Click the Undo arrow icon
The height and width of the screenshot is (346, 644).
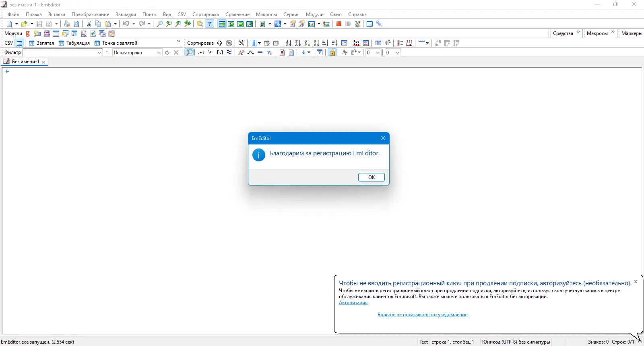click(x=126, y=24)
